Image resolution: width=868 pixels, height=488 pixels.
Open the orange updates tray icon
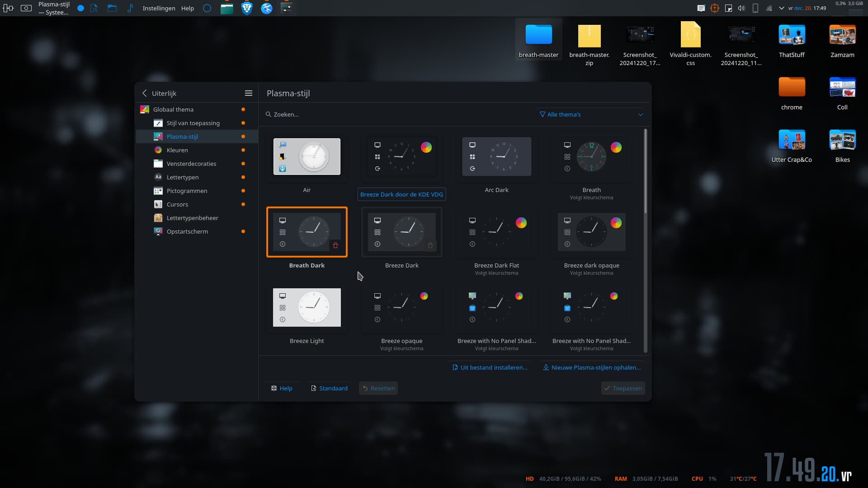(715, 8)
